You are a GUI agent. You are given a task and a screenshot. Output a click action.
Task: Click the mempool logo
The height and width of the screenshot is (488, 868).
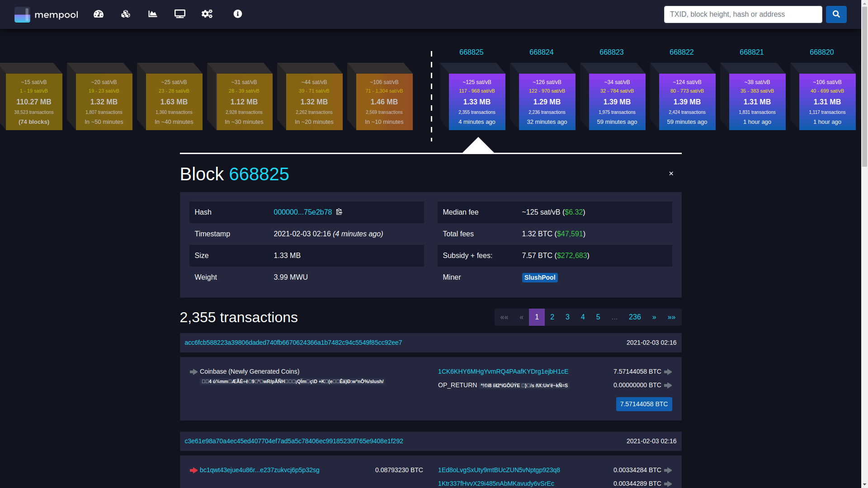[46, 14]
